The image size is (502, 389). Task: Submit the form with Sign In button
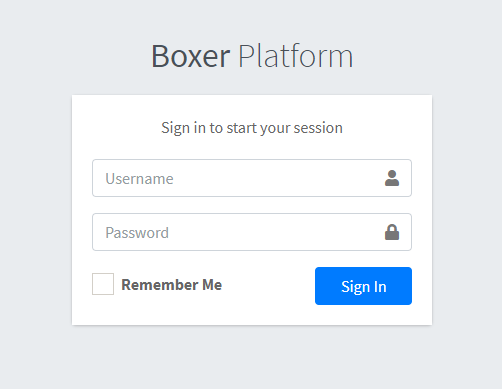point(363,286)
